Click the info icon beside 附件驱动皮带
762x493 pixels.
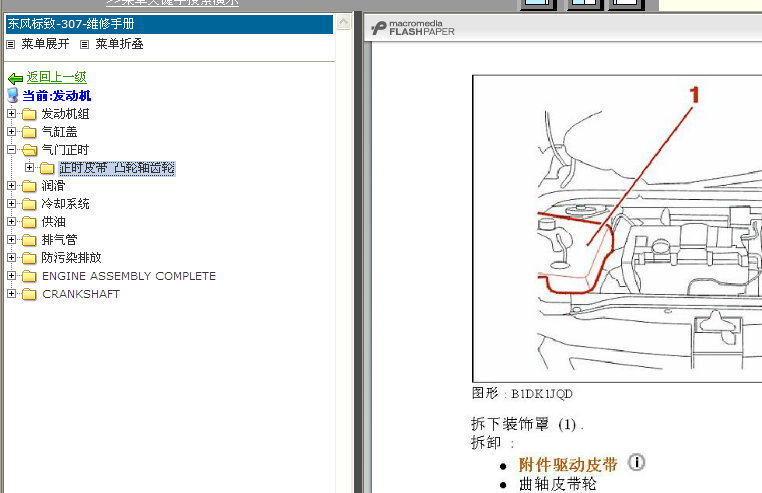(x=636, y=462)
